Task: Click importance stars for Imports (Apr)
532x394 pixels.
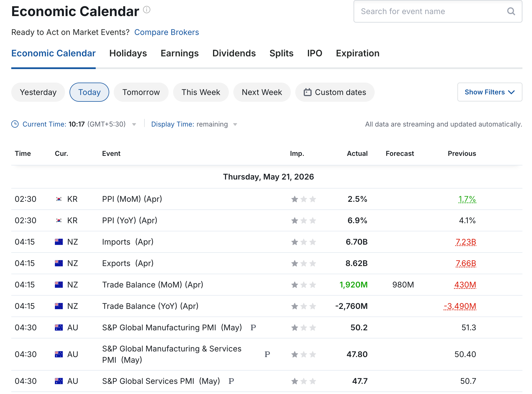Action: point(303,242)
